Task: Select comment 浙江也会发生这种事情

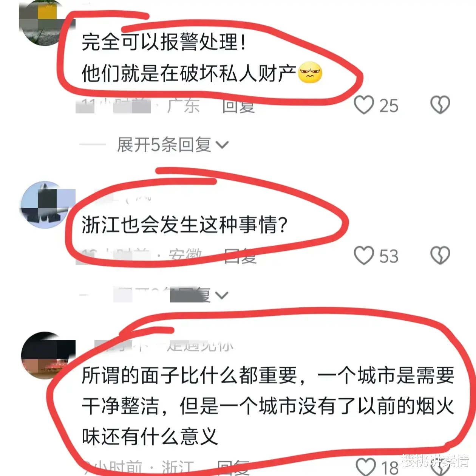Action: coord(185,225)
